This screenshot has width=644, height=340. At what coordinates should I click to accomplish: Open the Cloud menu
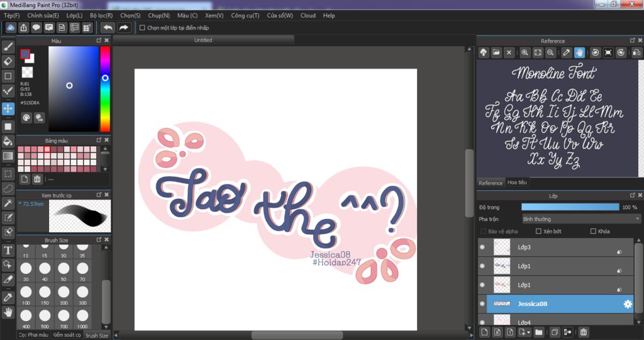(x=308, y=16)
